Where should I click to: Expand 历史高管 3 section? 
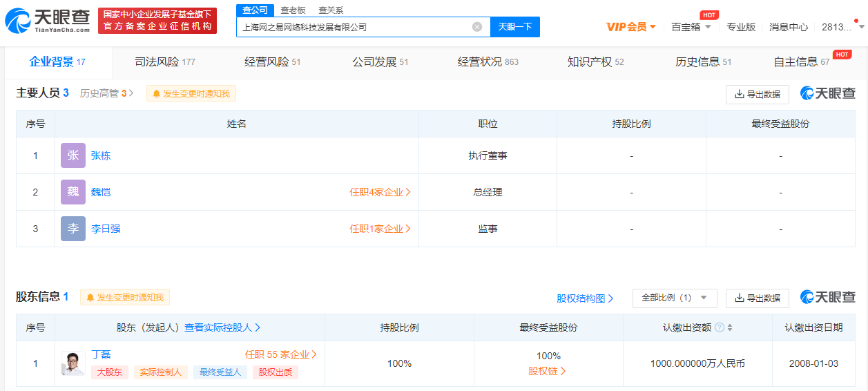point(107,93)
